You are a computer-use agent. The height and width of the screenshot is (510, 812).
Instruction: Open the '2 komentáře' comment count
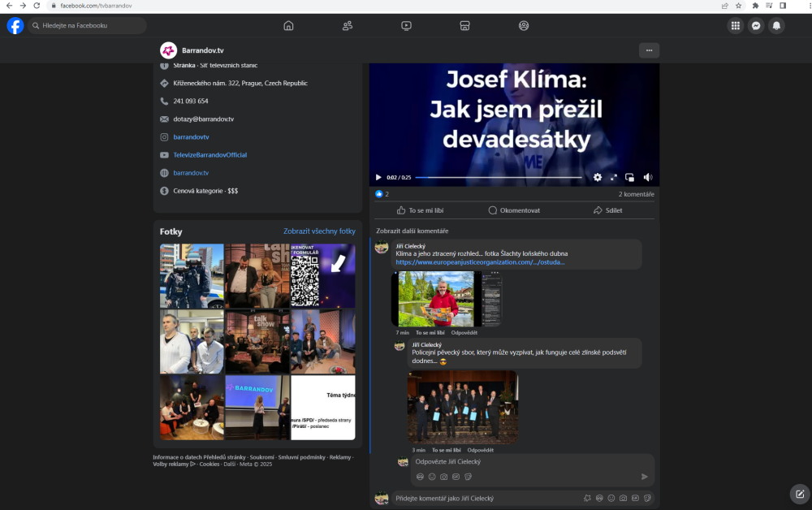tap(636, 194)
